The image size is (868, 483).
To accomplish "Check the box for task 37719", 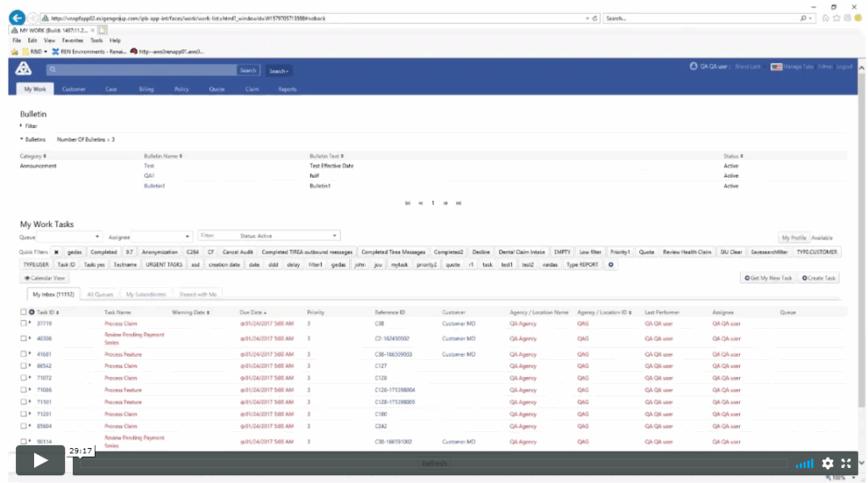I will pos(24,324).
